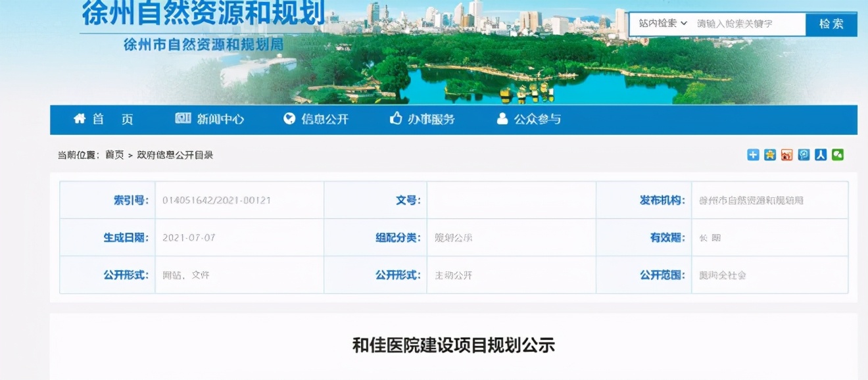Viewport: 868px width, 380px height.
Task: Share via the green WeChat icon
Action: (x=837, y=153)
